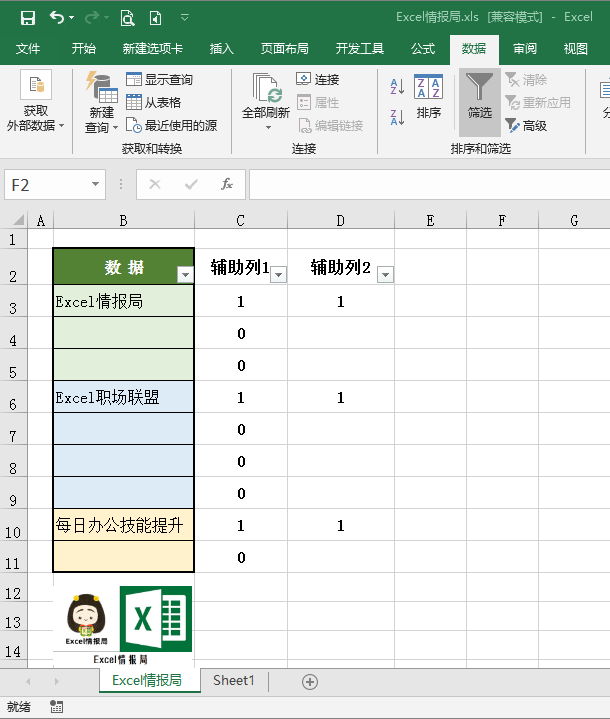The image size is (610, 719).
Task: Select cell containing 每日办公技能提升
Action: point(123,525)
